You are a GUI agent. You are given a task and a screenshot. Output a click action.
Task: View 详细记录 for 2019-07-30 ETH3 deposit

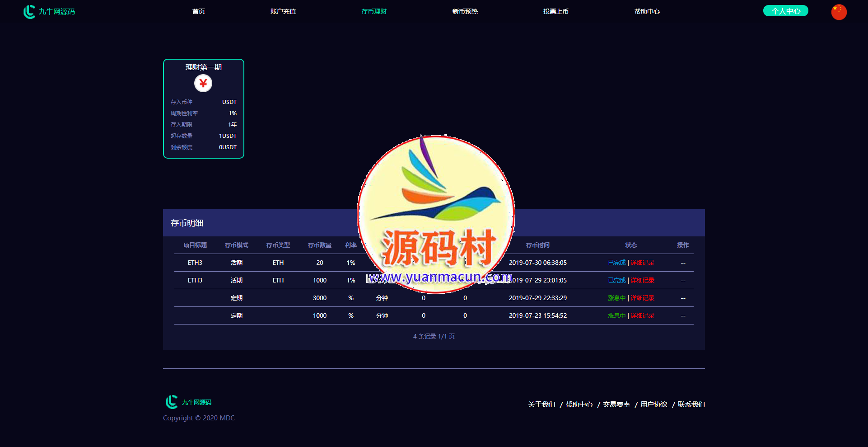click(x=642, y=263)
